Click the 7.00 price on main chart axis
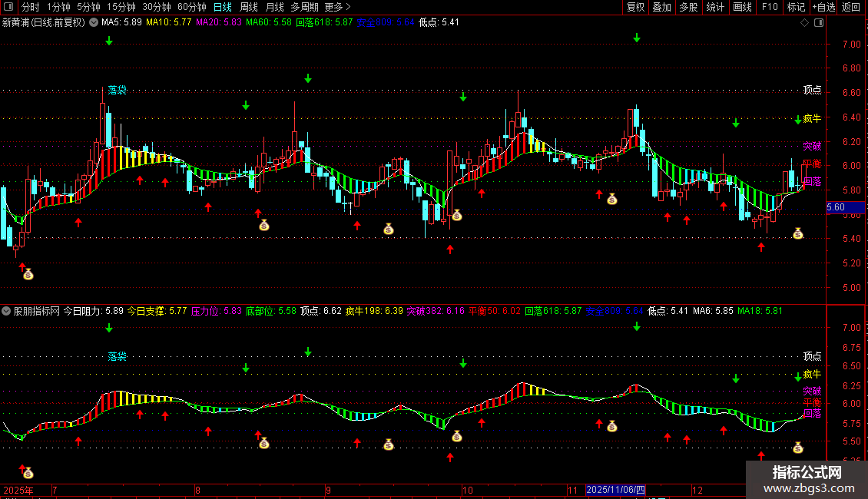Viewport: 868px width, 499px height. tap(851, 45)
